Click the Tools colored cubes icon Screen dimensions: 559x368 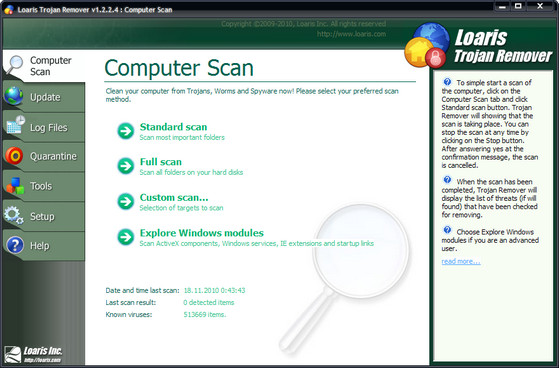coord(15,185)
